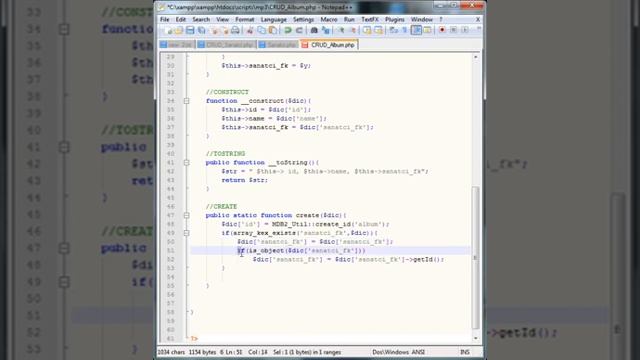Click the Close document toolbar icon
This screenshot has width=640, height=360.
click(213, 30)
